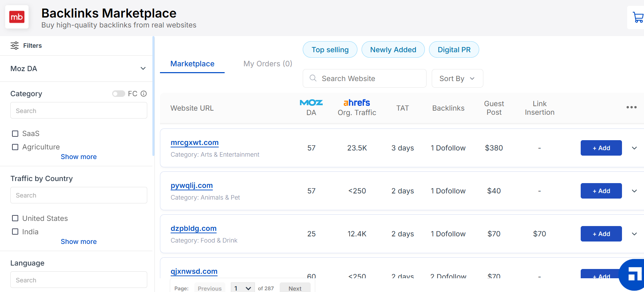
Task: Open the dzpbldg.com website link
Action: click(194, 228)
